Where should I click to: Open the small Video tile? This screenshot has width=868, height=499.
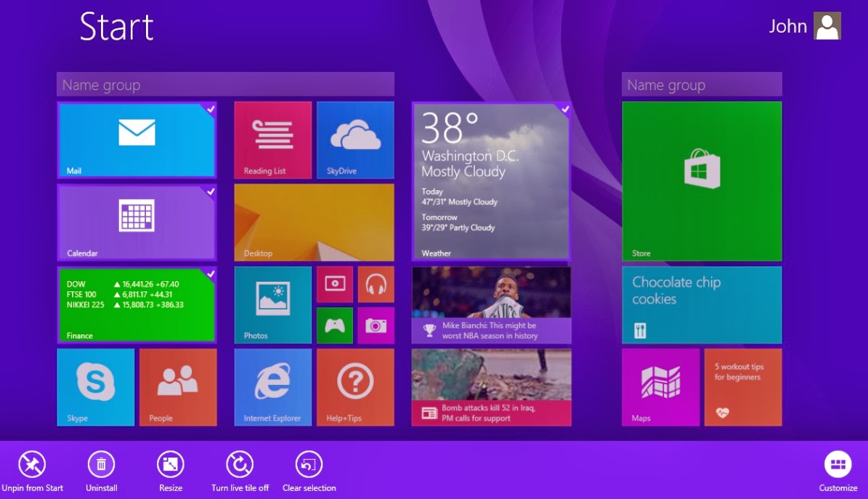click(335, 284)
